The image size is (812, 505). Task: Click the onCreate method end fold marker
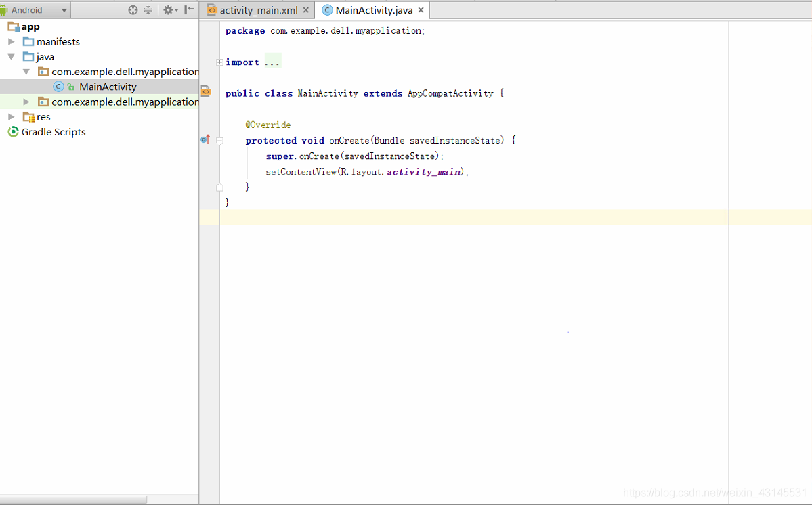(x=219, y=188)
